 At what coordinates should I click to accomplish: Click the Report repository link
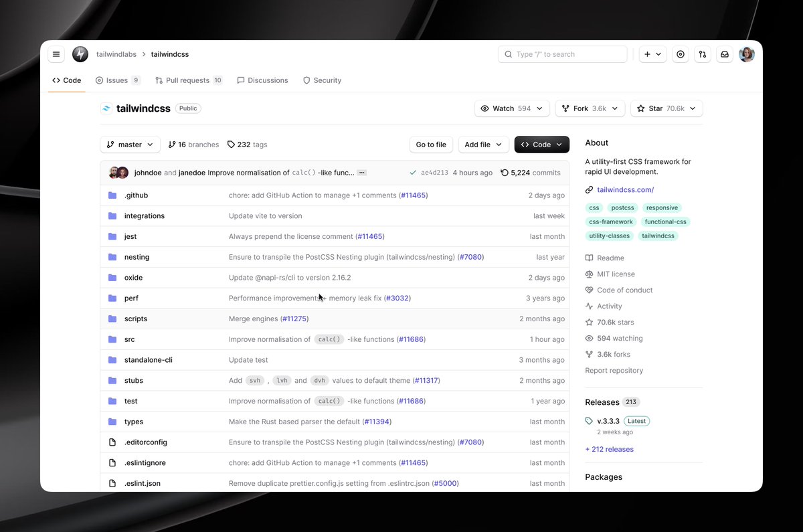614,371
